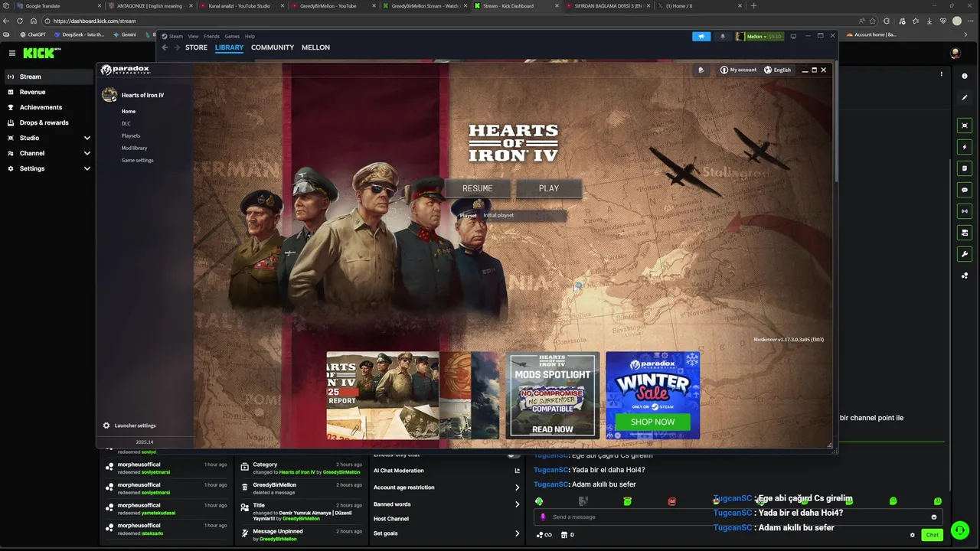Image resolution: width=980 pixels, height=551 pixels.
Task: Click the info icon in Kick right toolbar
Action: (965, 76)
